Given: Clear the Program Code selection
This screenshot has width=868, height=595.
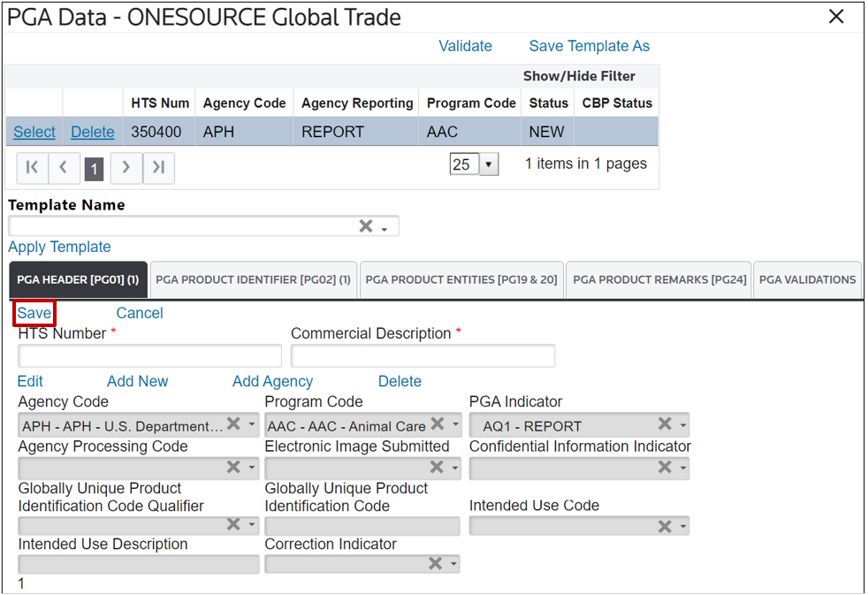Looking at the screenshot, I should pos(437,424).
